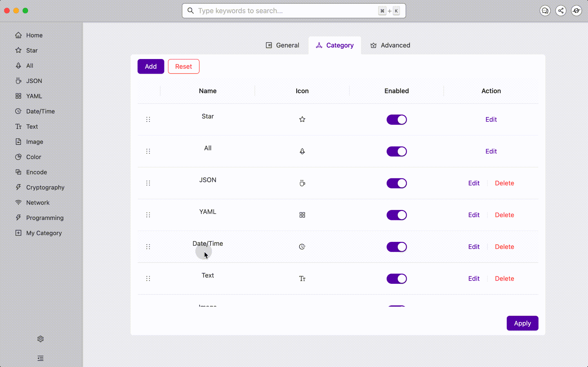
Task: Open the feedback chat icon
Action: [x=545, y=11]
